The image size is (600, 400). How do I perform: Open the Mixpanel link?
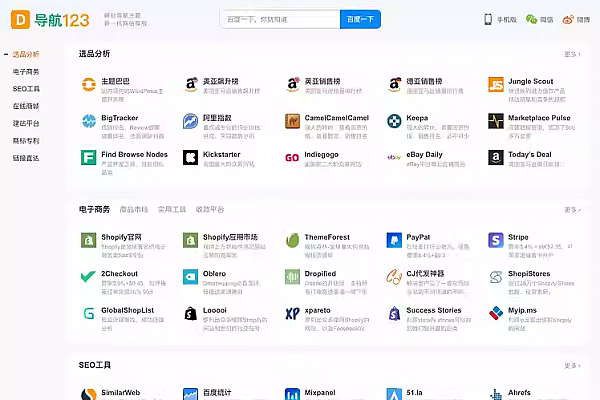coord(320,392)
